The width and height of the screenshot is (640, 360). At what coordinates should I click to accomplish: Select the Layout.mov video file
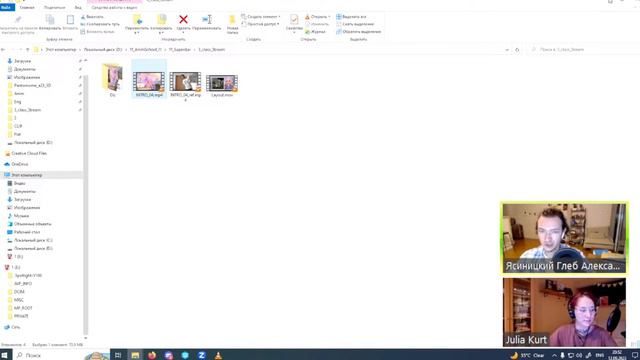222,86
